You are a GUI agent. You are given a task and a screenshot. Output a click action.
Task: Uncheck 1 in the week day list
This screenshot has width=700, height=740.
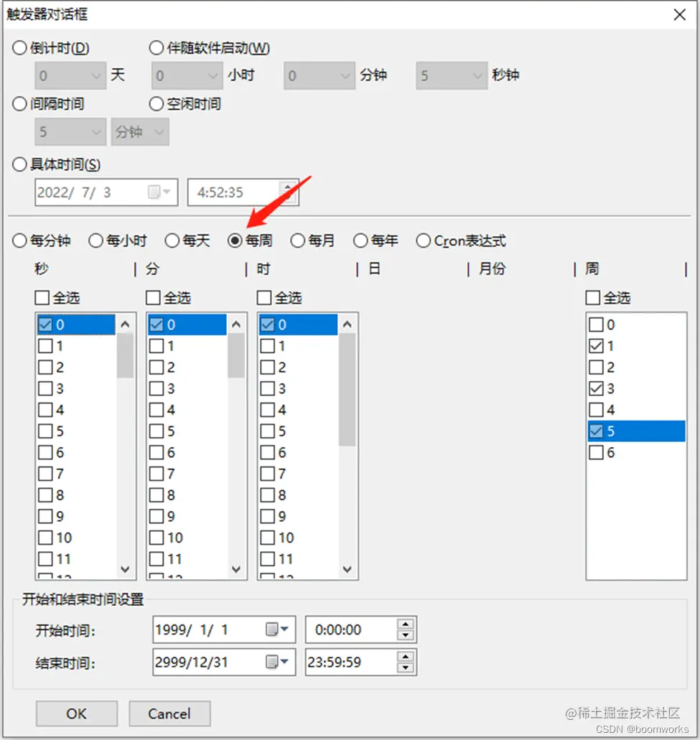596,346
